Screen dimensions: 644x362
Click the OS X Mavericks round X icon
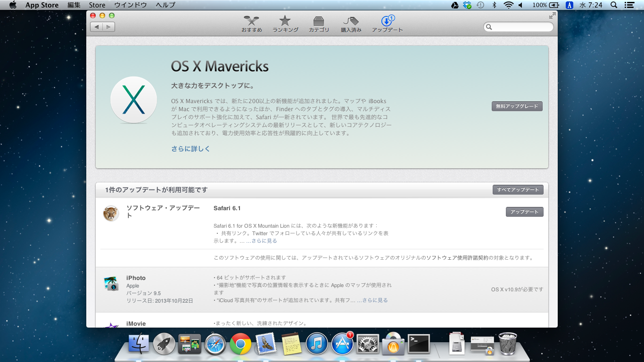tap(133, 100)
